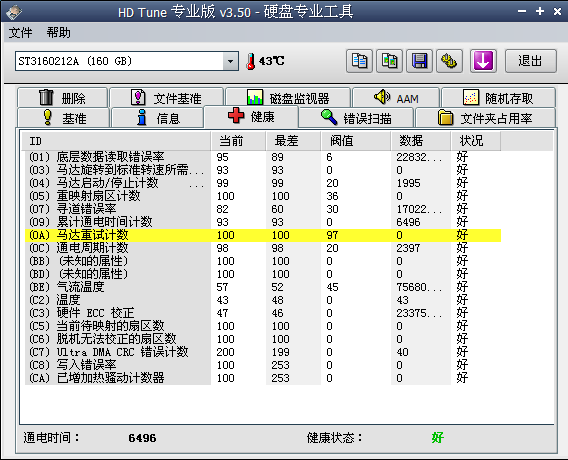
Task: Click the copy screenshot to clipboard icon
Action: pyautogui.click(x=389, y=61)
